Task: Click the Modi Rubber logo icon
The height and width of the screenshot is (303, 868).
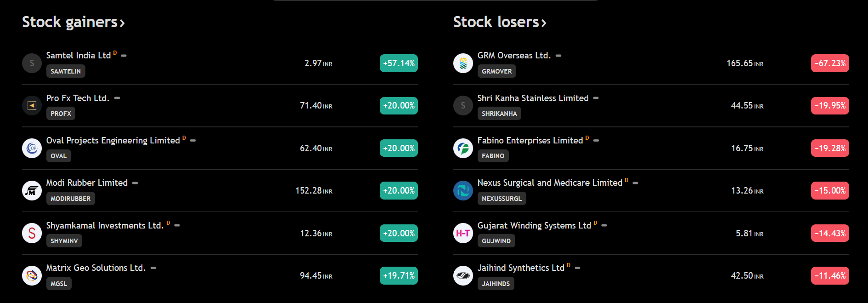Action: click(x=32, y=190)
